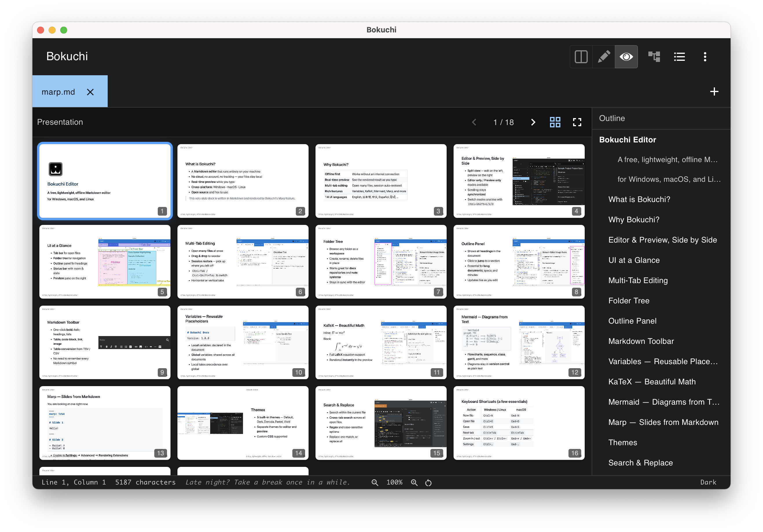Jump to 'Mermaid — Diagrams from T…' outline item
The width and height of the screenshot is (763, 532).
point(664,402)
